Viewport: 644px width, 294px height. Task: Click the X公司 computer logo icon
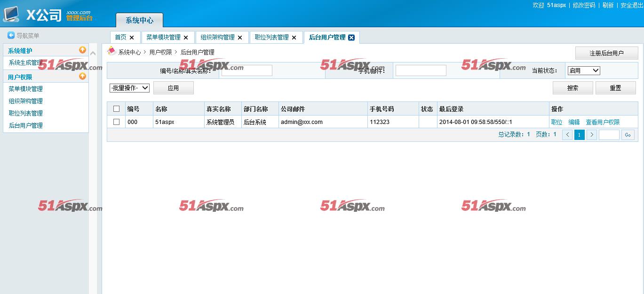pyautogui.click(x=11, y=15)
